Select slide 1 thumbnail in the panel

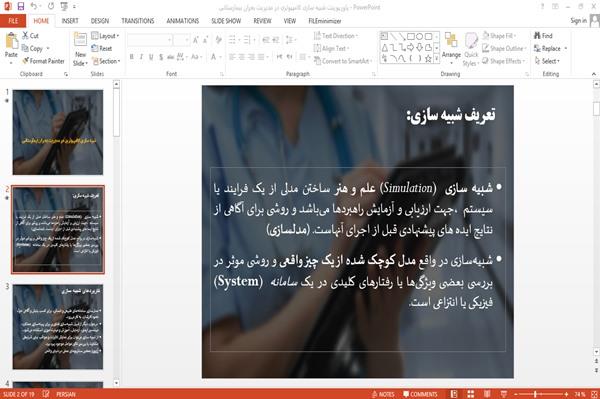(58, 132)
